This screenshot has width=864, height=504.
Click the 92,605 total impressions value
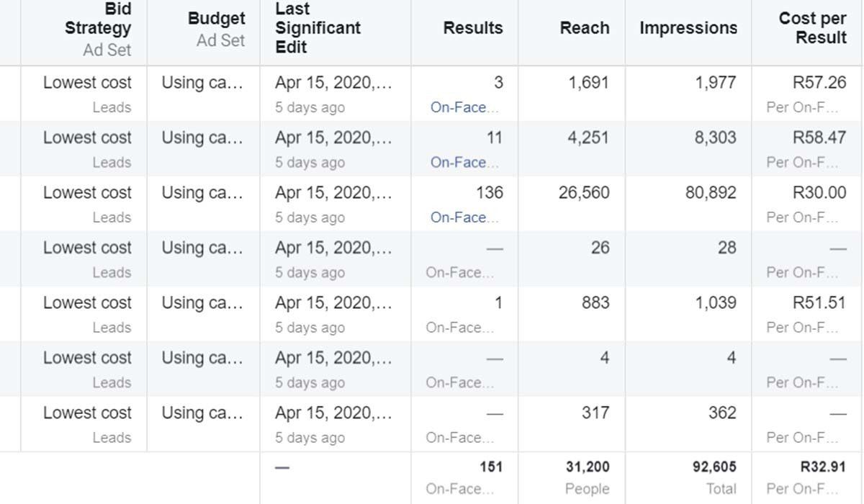714,467
